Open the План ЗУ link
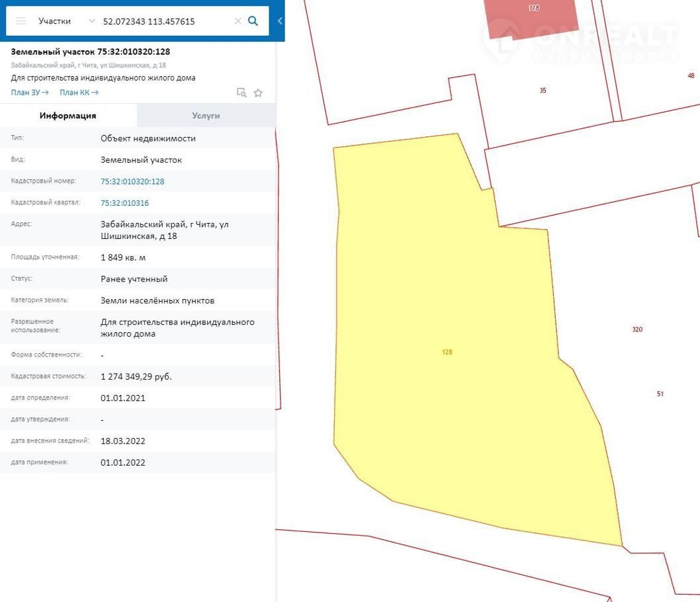The image size is (700, 602). [x=30, y=93]
